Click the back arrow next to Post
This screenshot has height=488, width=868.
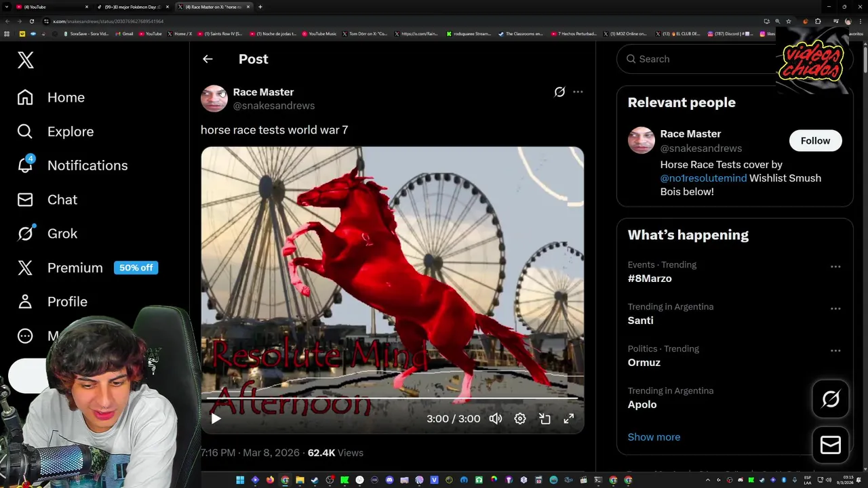[208, 59]
